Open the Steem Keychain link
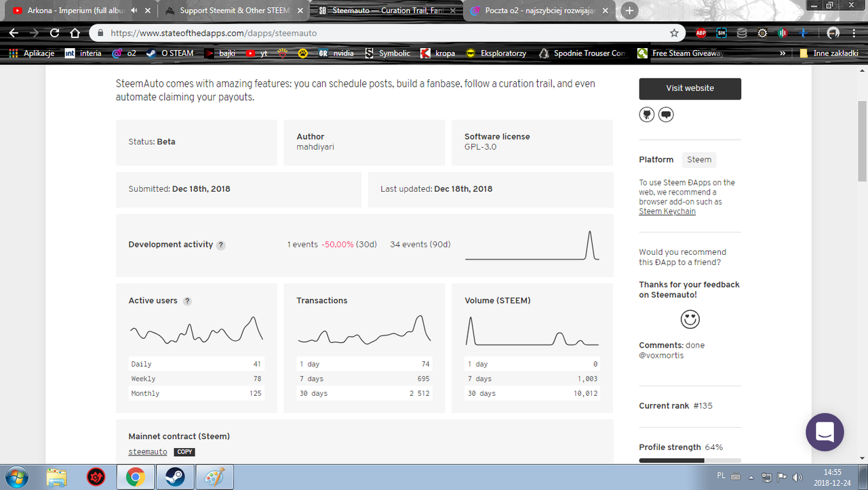The width and height of the screenshot is (868, 490). 667,211
